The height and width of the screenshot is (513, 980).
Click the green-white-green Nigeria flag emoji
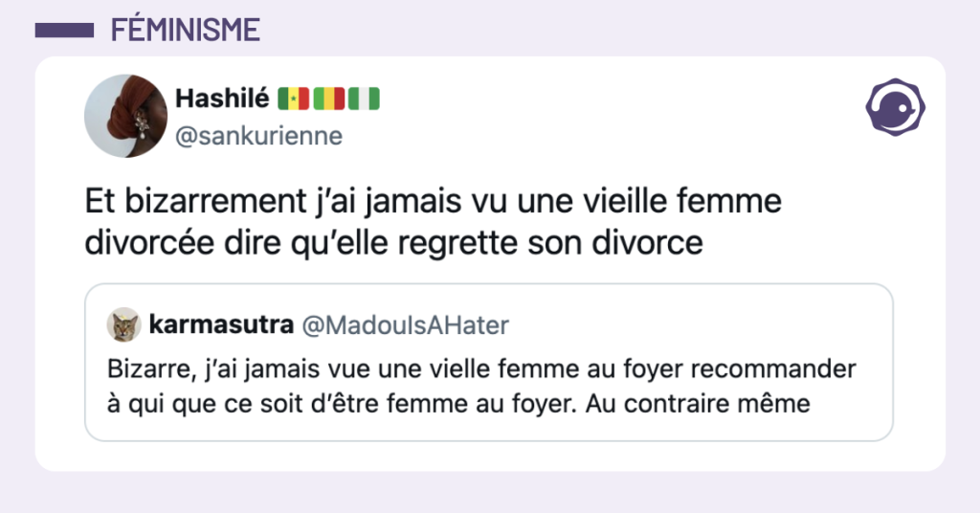tap(366, 99)
